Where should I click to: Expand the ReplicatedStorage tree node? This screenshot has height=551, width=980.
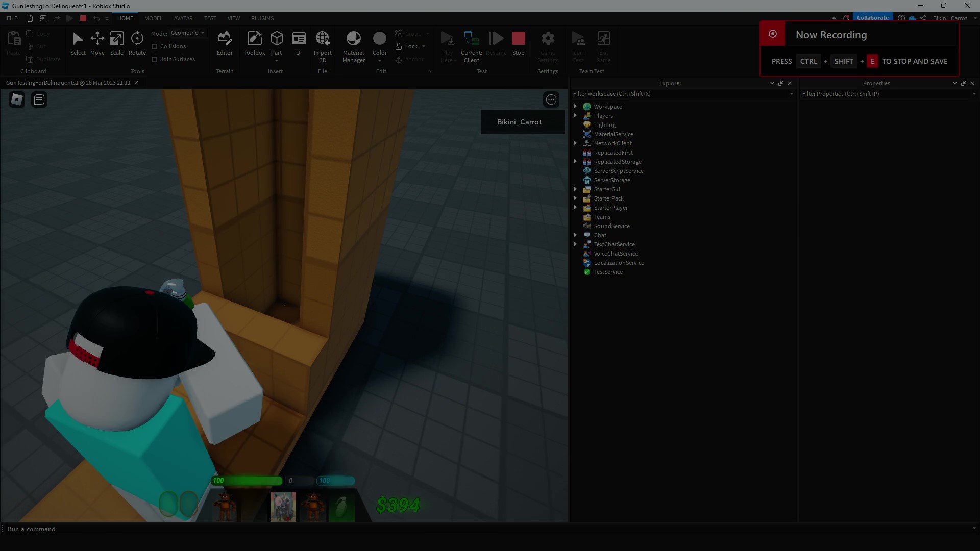[575, 162]
